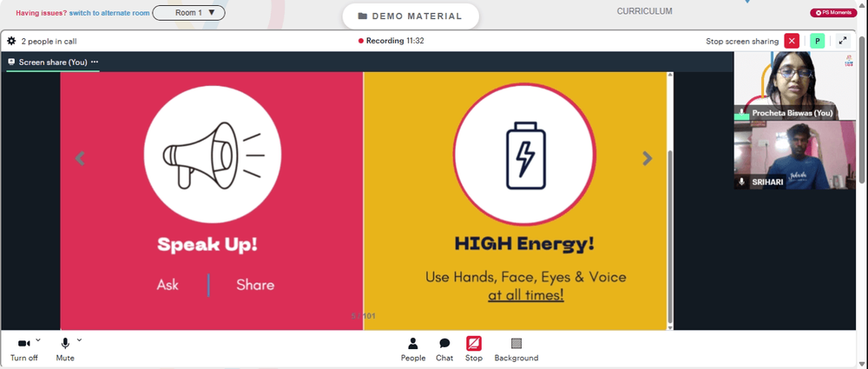Enter fullscreen with expand arrows icon

tap(843, 41)
